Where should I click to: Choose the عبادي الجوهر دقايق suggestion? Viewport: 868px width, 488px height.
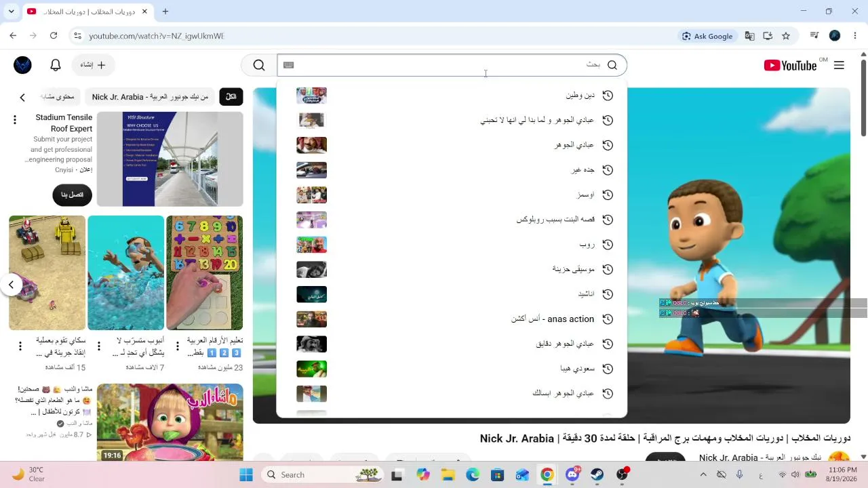[x=452, y=344]
